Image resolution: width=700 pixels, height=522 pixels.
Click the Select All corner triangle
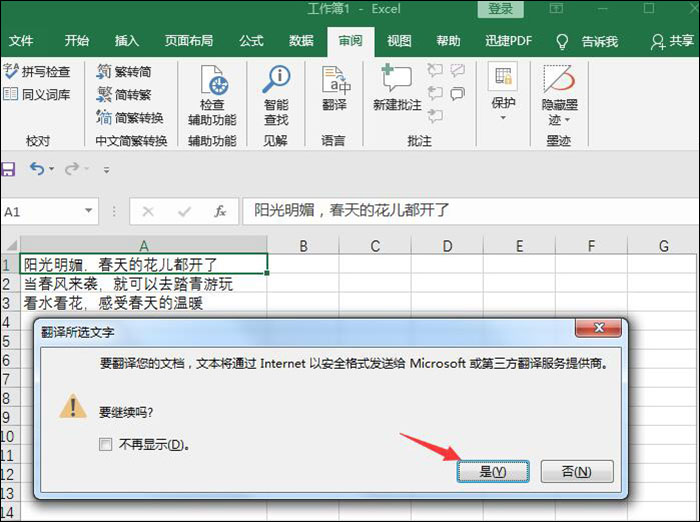[11, 245]
